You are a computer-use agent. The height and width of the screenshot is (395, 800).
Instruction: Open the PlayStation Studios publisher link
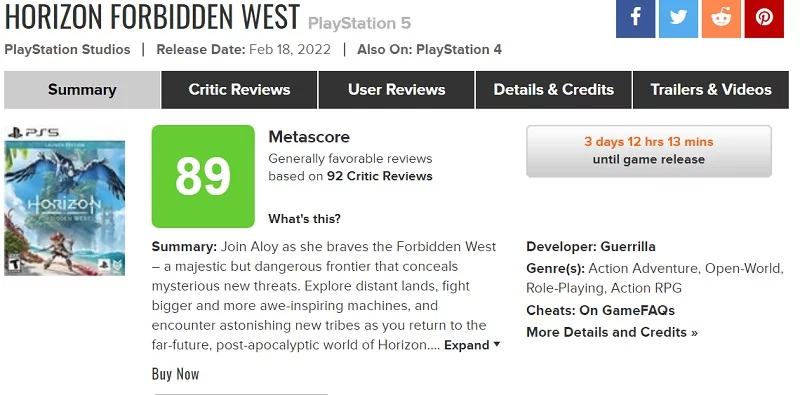click(x=67, y=50)
